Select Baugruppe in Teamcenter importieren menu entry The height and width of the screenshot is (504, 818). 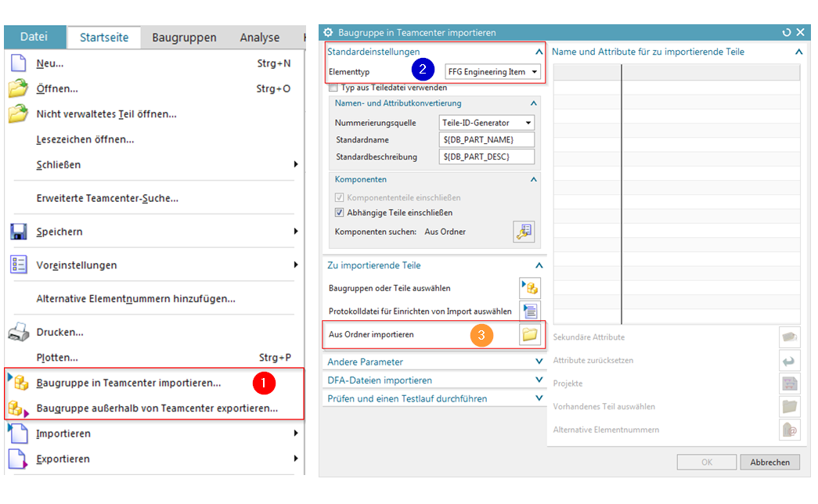pos(128,383)
